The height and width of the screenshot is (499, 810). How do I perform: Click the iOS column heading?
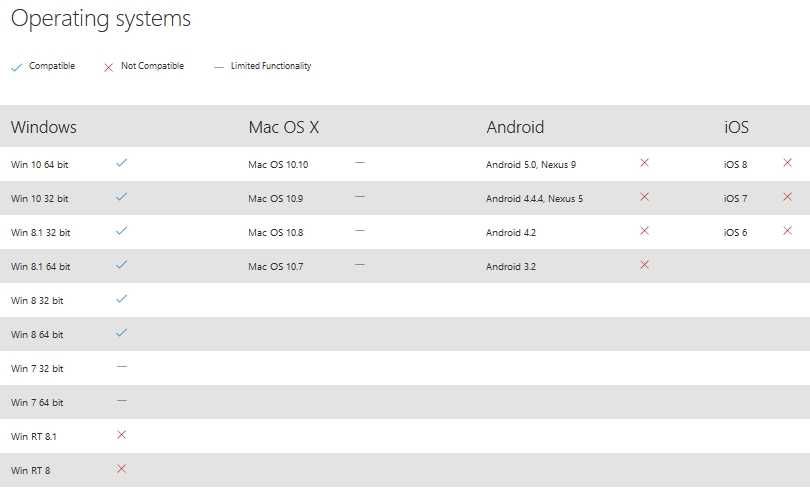736,127
